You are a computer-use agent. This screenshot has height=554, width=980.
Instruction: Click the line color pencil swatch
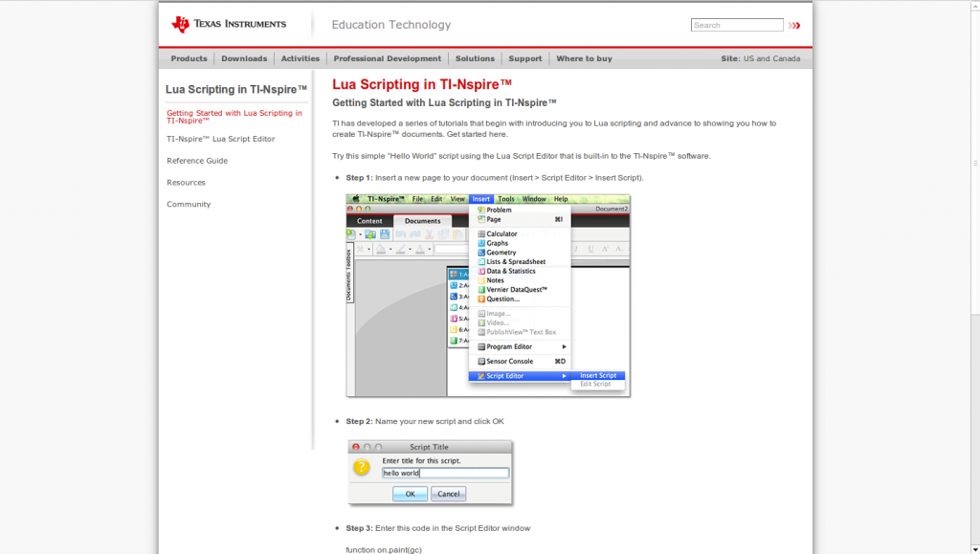tap(401, 249)
